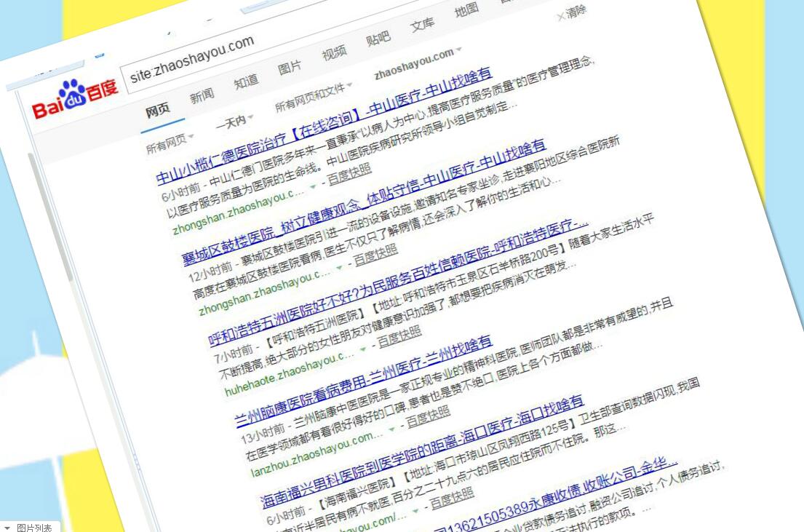Open the 图片 tab
Image resolution: width=804 pixels, height=532 pixels.
[290, 67]
